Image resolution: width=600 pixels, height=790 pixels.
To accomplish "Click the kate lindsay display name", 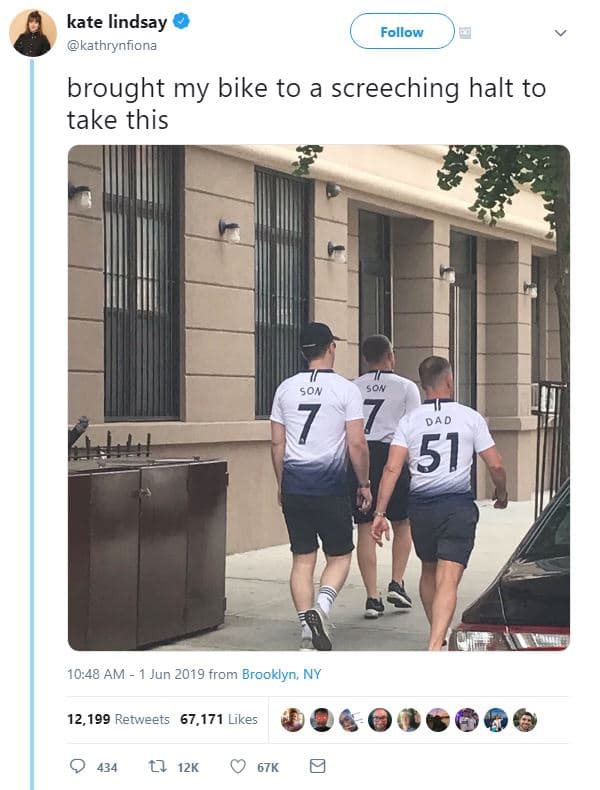I will 117,22.
